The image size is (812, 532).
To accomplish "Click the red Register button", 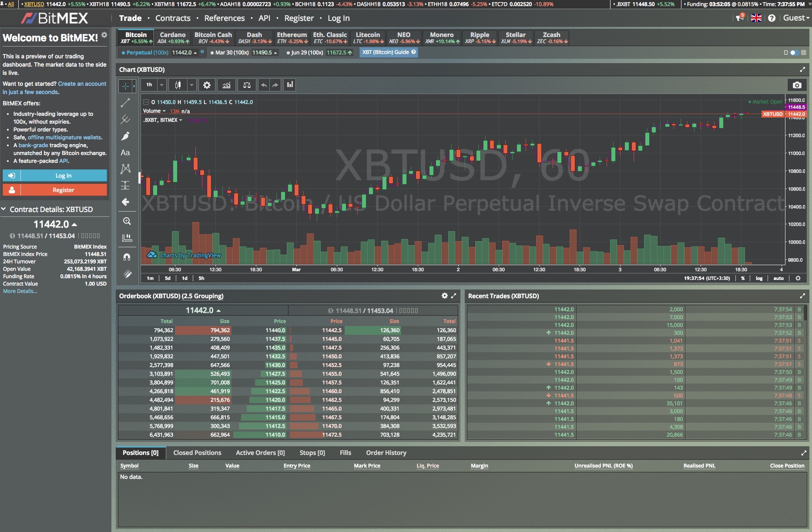I will coord(55,190).
